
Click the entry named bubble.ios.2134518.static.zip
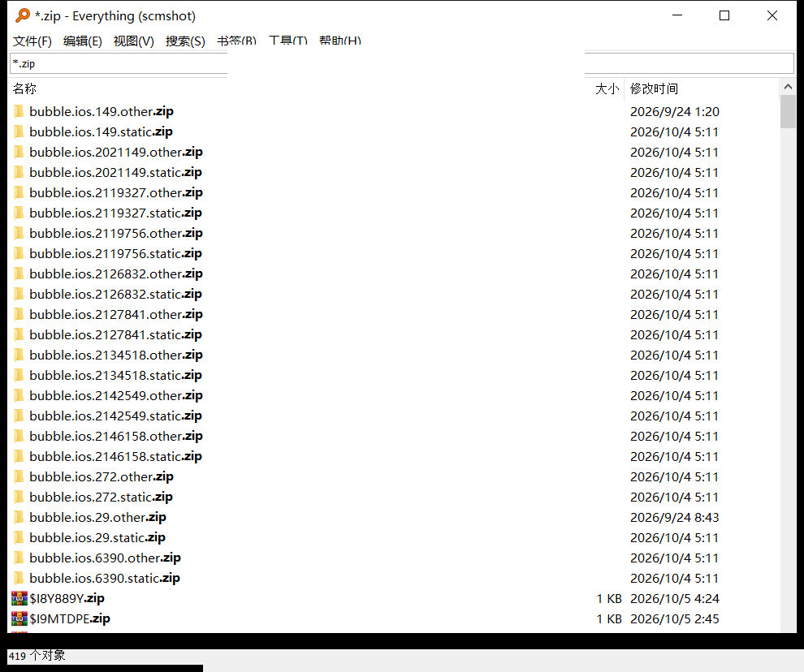pos(116,375)
